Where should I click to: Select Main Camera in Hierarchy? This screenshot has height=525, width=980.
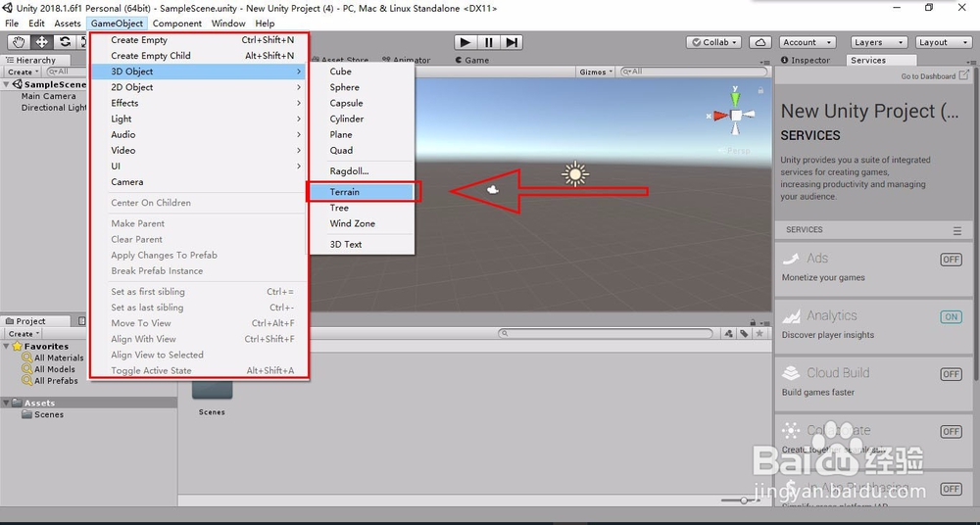pos(49,96)
